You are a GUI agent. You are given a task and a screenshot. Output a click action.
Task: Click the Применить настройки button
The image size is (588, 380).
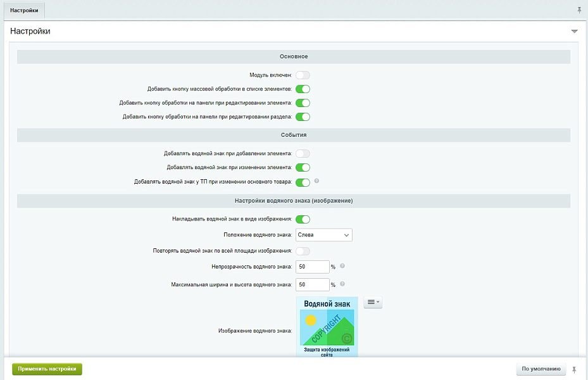tap(47, 369)
